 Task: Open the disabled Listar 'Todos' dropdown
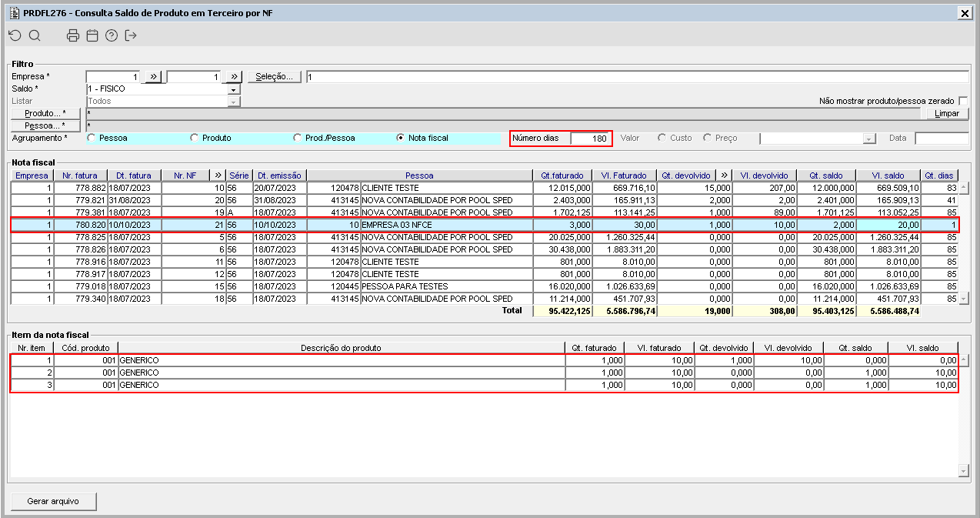(234, 102)
